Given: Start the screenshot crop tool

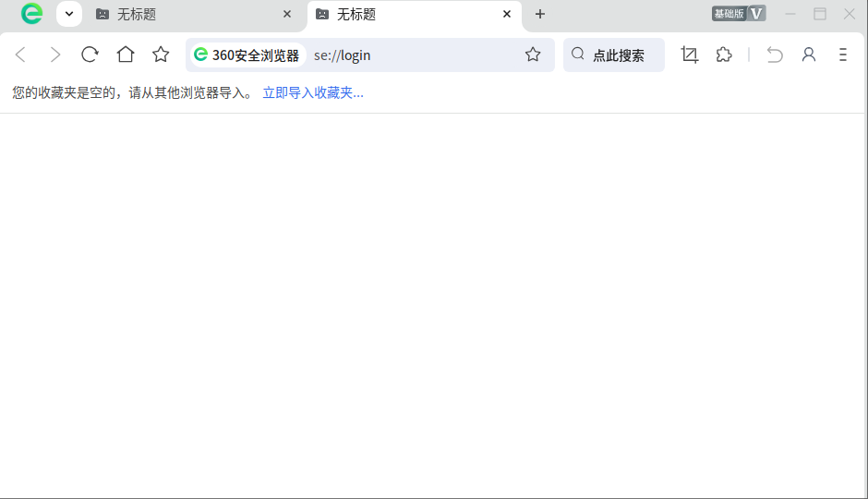Looking at the screenshot, I should coord(690,55).
